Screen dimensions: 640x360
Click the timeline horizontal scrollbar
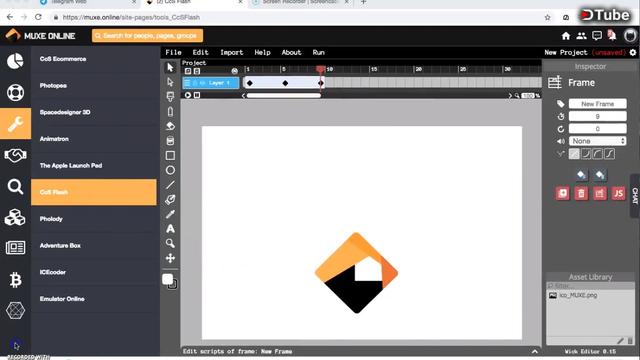(284, 96)
